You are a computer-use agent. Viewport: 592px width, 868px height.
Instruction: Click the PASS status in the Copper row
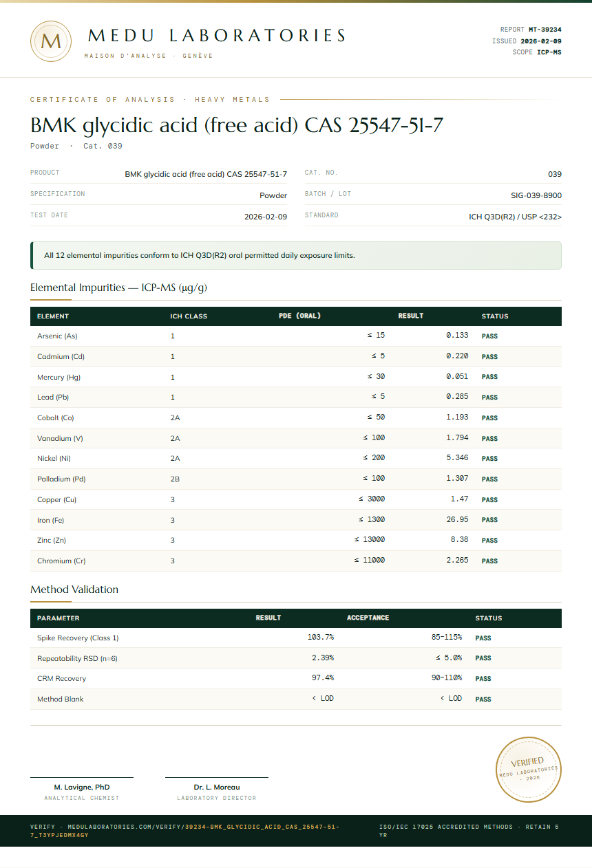click(489, 500)
